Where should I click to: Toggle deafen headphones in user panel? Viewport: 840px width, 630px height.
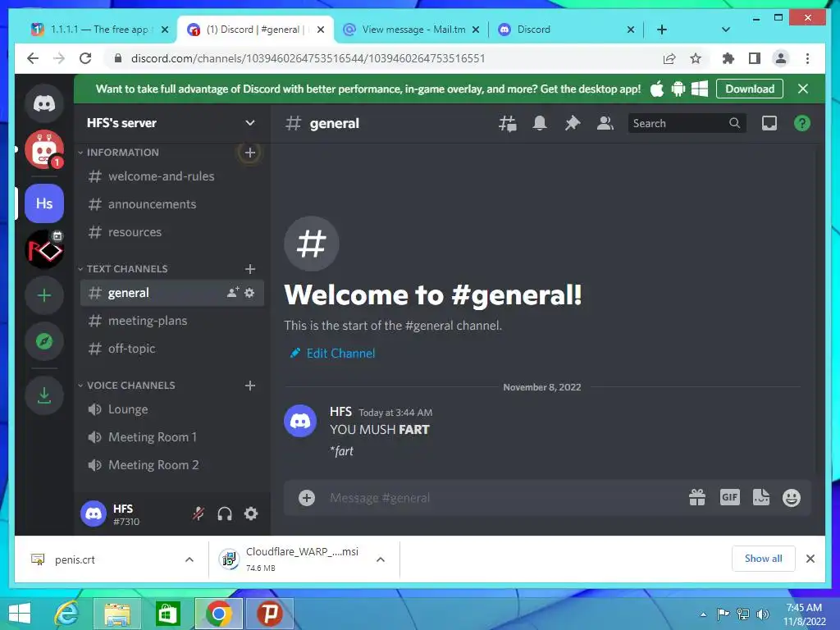pyautogui.click(x=225, y=514)
